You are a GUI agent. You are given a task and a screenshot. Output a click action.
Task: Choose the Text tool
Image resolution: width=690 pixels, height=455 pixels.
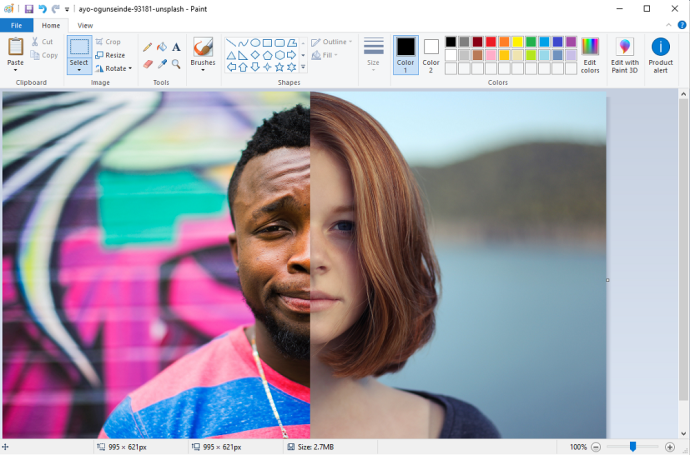tap(177, 47)
